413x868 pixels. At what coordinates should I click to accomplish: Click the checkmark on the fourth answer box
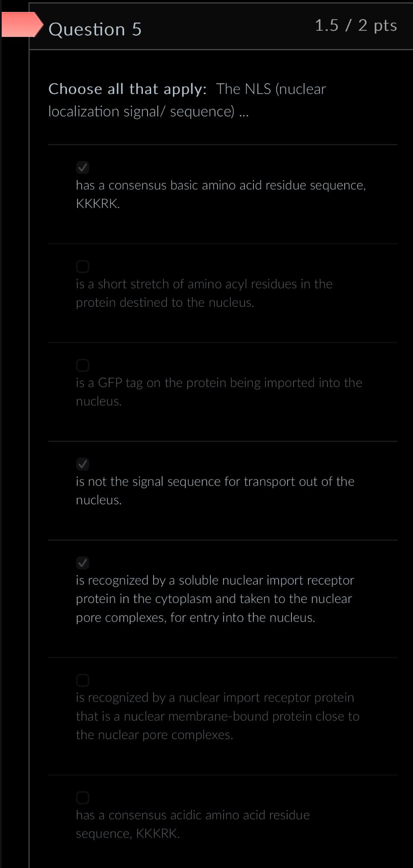click(83, 464)
